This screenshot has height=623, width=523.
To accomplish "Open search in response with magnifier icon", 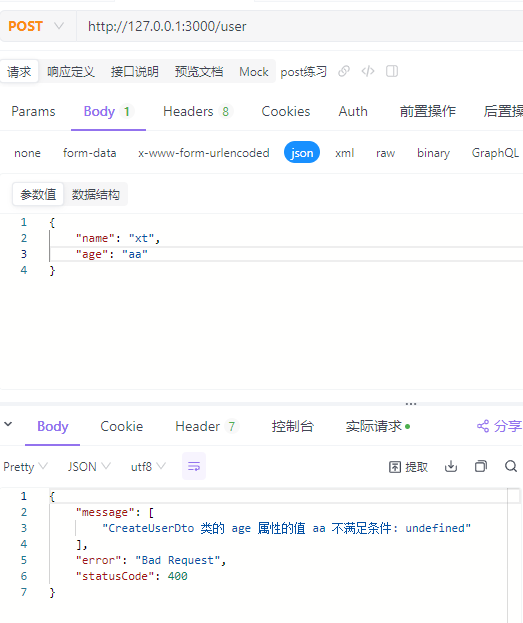I will (x=511, y=466).
